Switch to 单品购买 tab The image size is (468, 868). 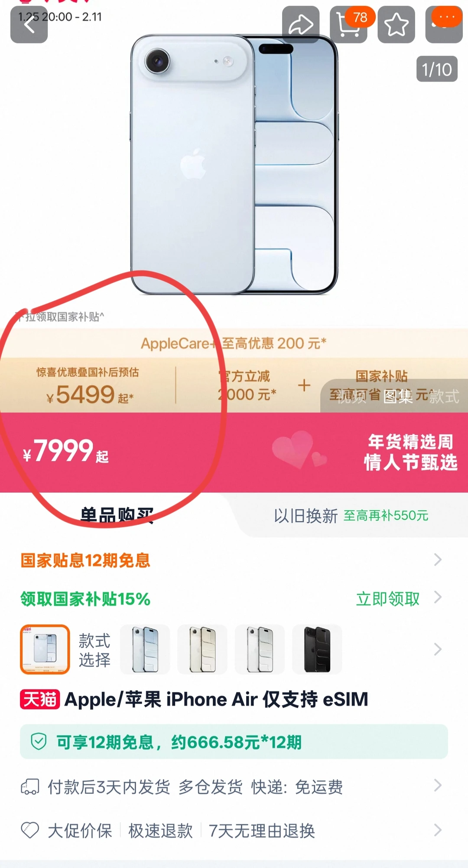click(117, 515)
